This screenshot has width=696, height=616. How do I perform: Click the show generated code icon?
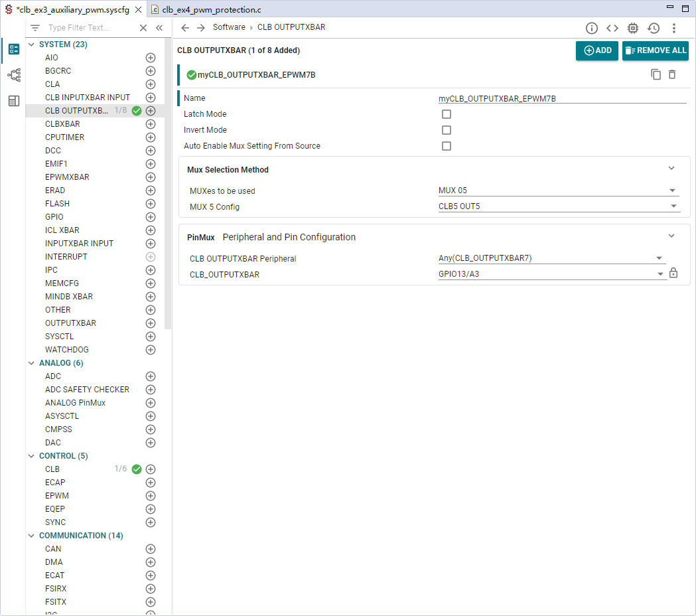coord(612,28)
